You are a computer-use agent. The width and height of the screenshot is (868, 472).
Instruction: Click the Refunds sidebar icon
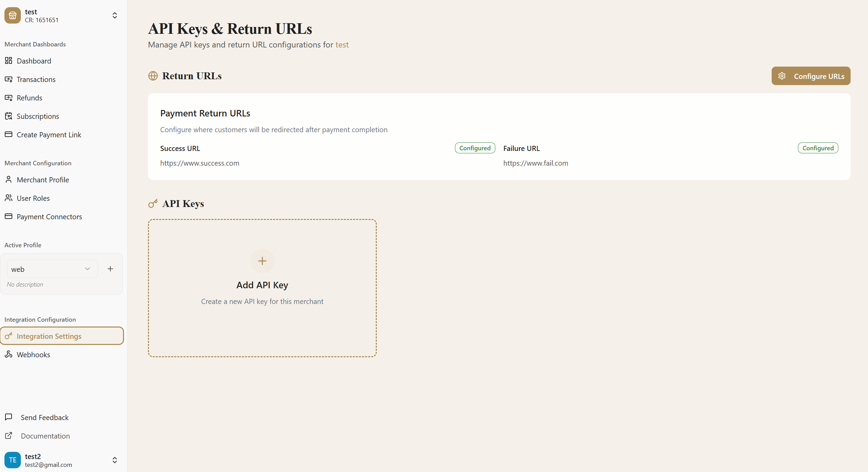[x=9, y=98]
